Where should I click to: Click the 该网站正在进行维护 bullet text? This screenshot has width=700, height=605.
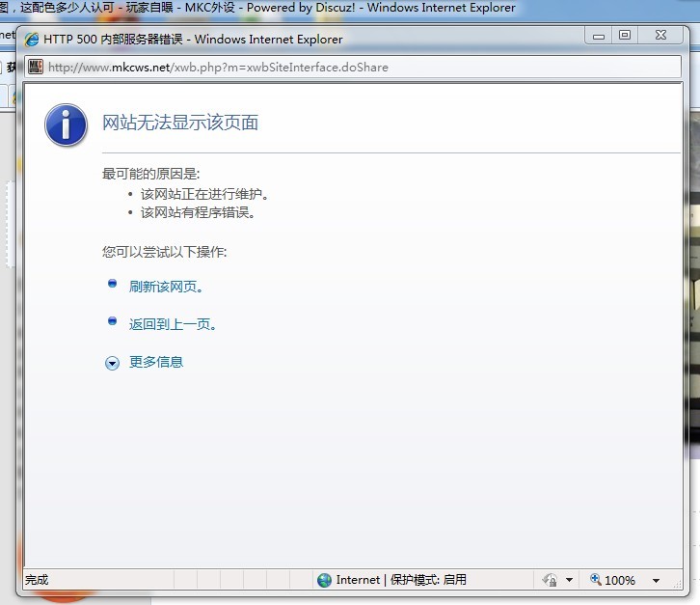pos(204,194)
